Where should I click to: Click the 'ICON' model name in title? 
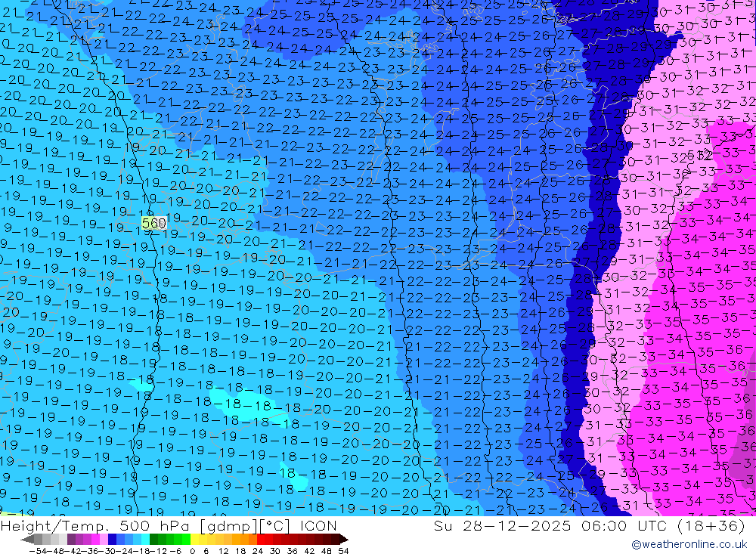click(x=318, y=525)
